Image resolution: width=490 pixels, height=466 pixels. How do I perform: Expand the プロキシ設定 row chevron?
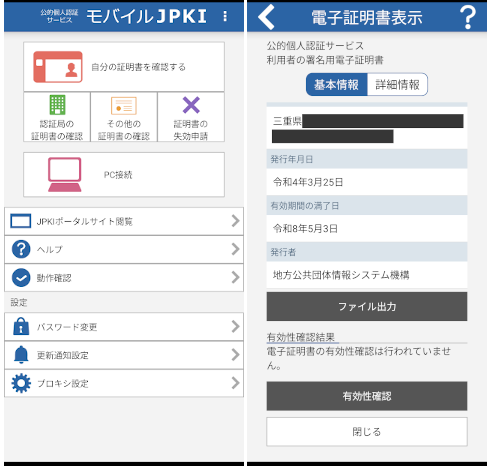235,383
